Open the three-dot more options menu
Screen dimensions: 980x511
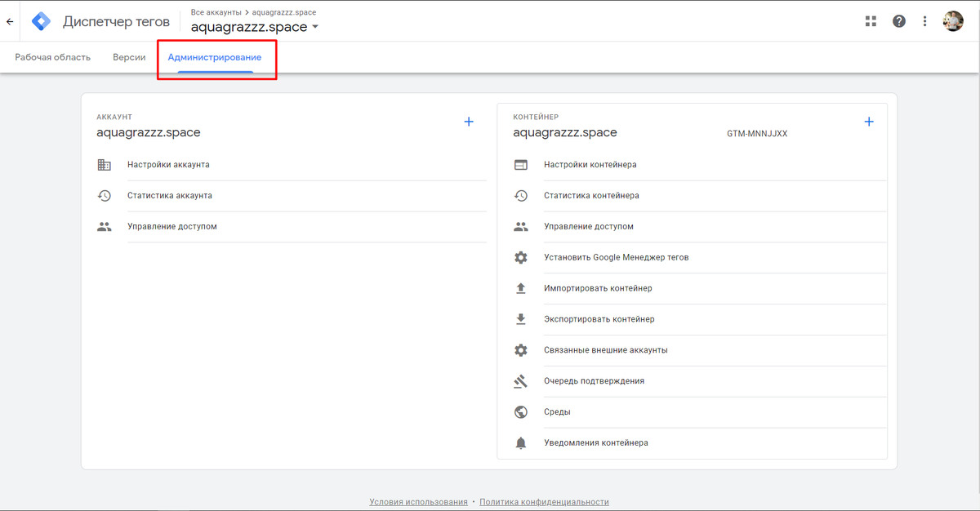point(925,21)
